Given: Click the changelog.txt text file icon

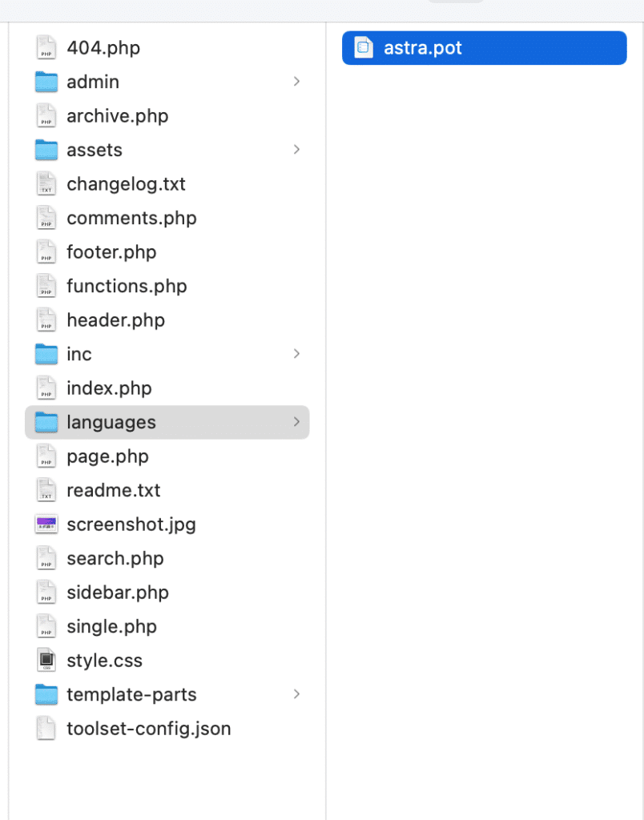Looking at the screenshot, I should (46, 184).
